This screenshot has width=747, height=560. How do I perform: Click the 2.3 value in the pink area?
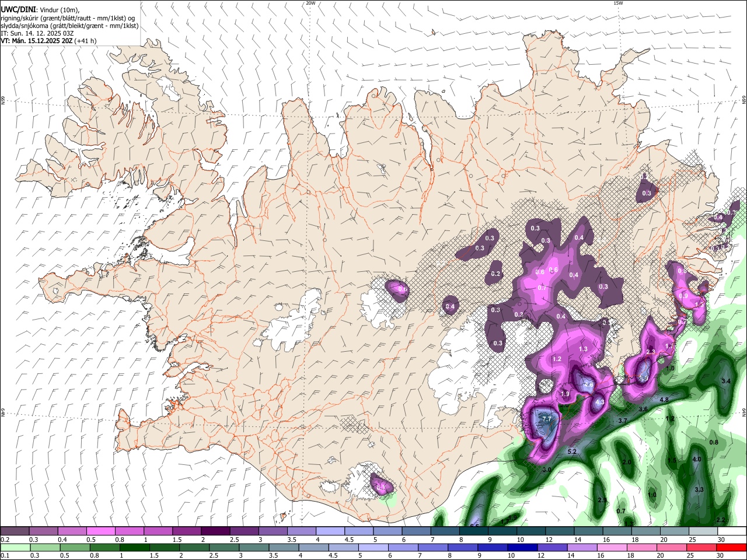point(651,351)
